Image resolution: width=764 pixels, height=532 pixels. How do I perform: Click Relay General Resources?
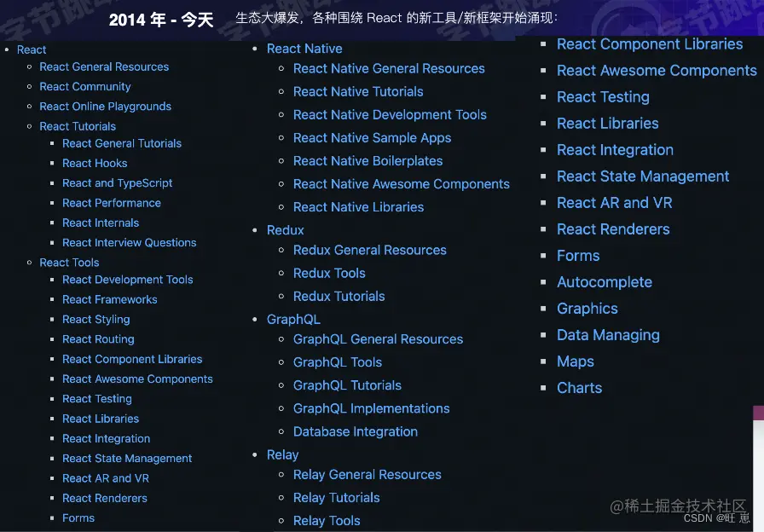[x=368, y=475]
